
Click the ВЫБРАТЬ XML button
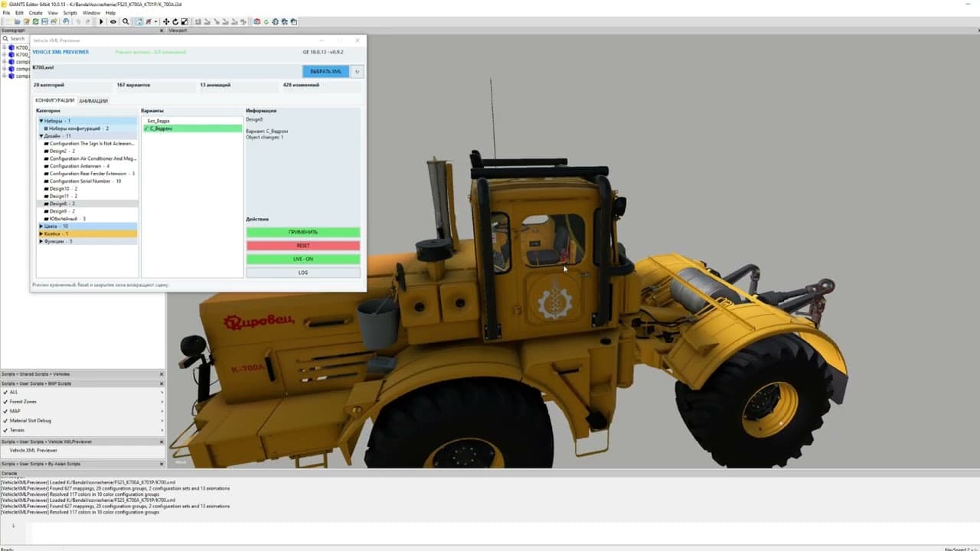point(326,71)
